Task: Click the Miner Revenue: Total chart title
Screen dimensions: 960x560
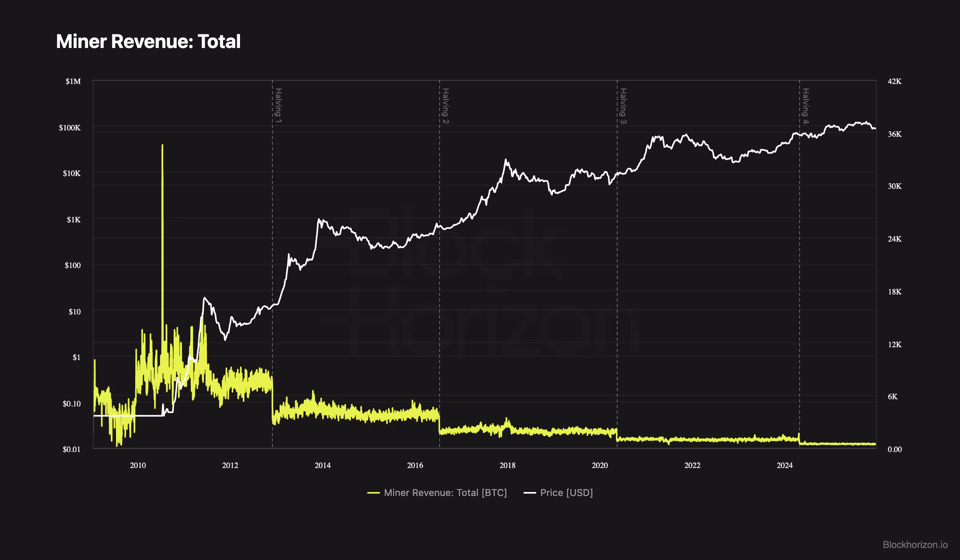Action: click(x=148, y=42)
